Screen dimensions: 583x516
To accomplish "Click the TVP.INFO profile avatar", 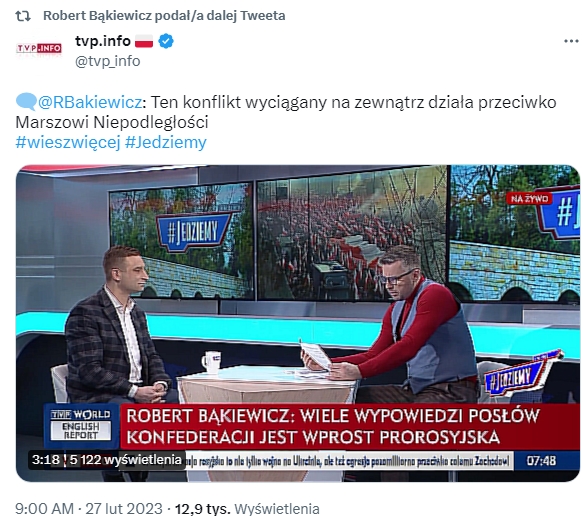I will click(39, 48).
